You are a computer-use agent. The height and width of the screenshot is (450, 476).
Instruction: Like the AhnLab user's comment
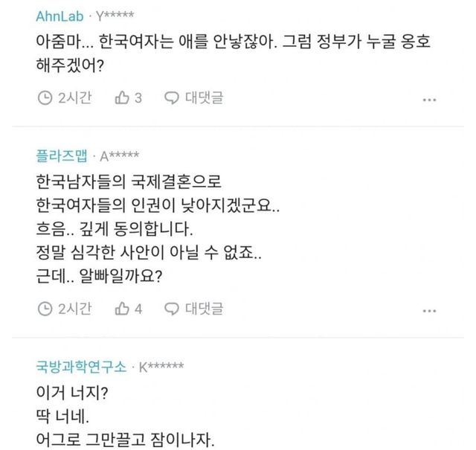pos(122,97)
